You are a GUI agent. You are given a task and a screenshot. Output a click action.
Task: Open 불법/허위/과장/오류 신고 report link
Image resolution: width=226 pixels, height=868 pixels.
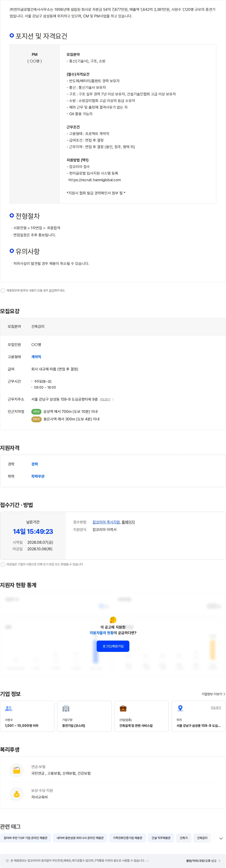[x=201, y=861]
